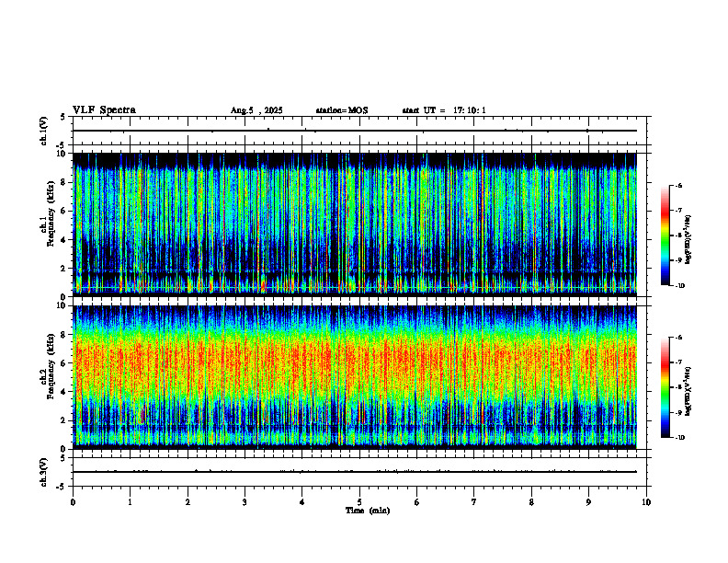
Task: Click the "-9" label on the ch.2 color scale
Action: pos(678,412)
